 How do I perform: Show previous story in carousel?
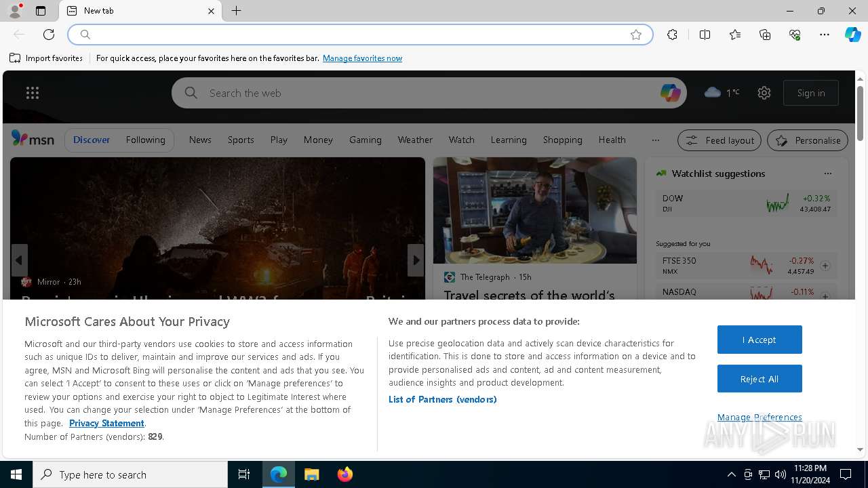19,260
